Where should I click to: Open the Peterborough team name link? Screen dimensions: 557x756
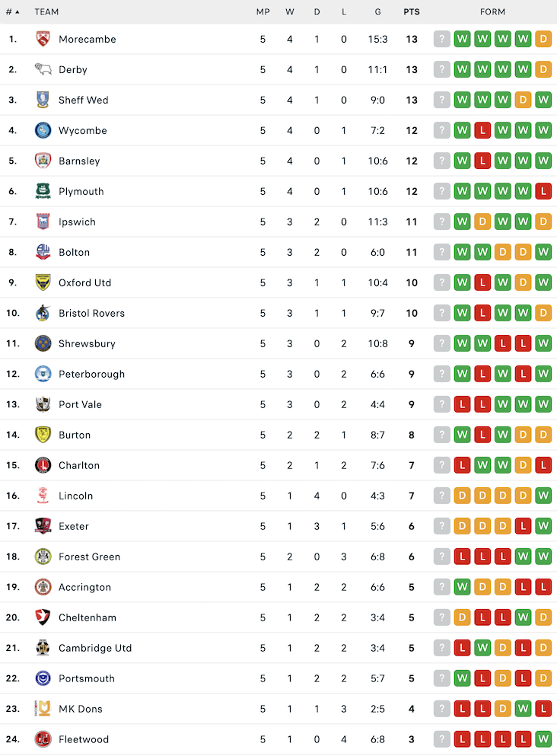point(91,374)
